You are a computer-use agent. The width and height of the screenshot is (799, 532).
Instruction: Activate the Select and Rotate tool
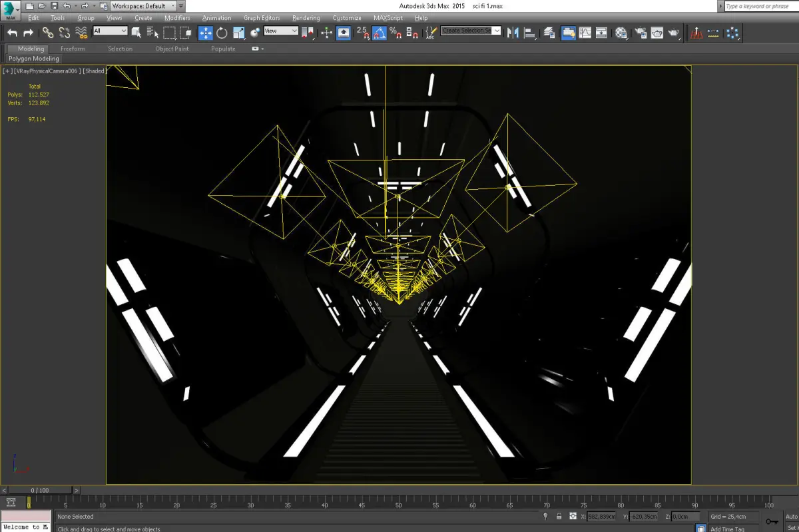tap(222, 32)
